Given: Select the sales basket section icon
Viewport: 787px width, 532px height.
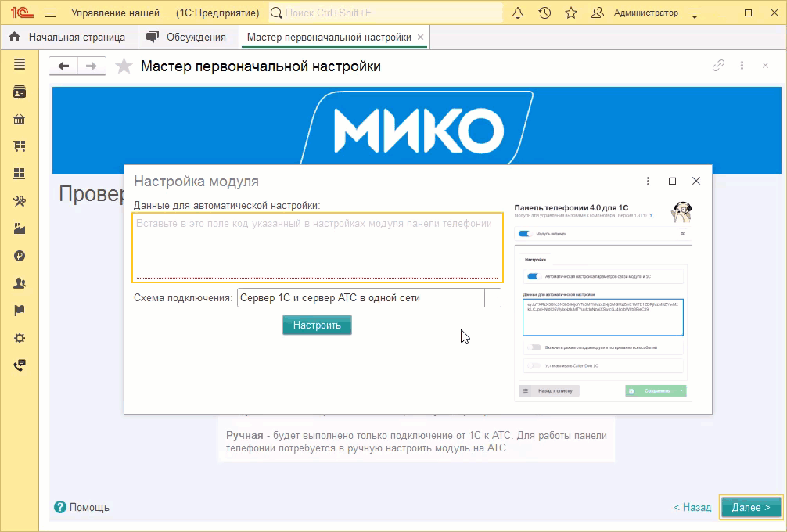Looking at the screenshot, I should (20, 120).
